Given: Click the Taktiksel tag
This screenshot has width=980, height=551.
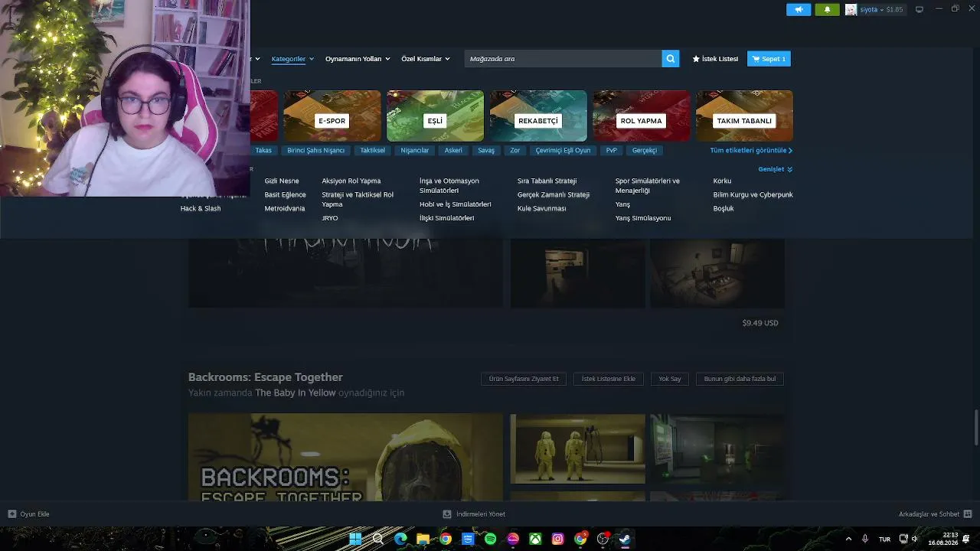Looking at the screenshot, I should coord(373,151).
